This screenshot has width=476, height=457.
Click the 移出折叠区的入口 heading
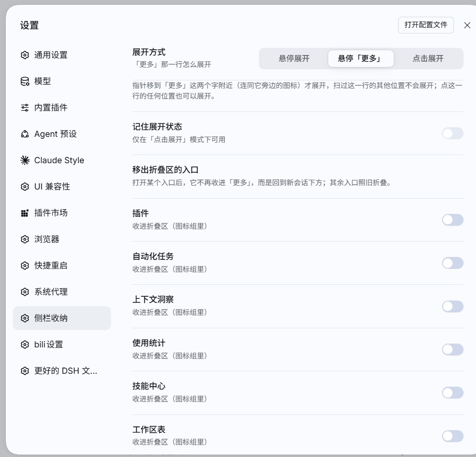(x=166, y=170)
